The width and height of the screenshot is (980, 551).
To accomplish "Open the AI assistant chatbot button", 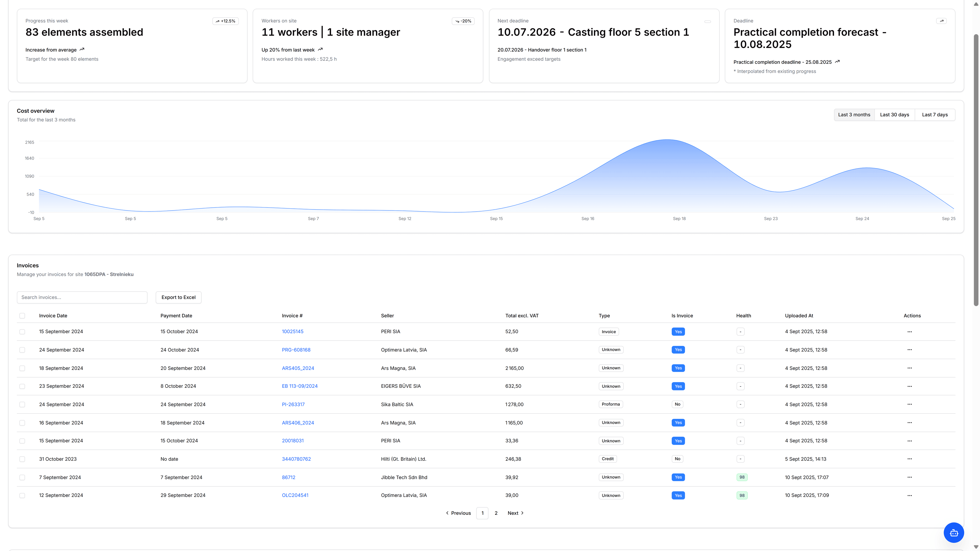I will tap(954, 532).
